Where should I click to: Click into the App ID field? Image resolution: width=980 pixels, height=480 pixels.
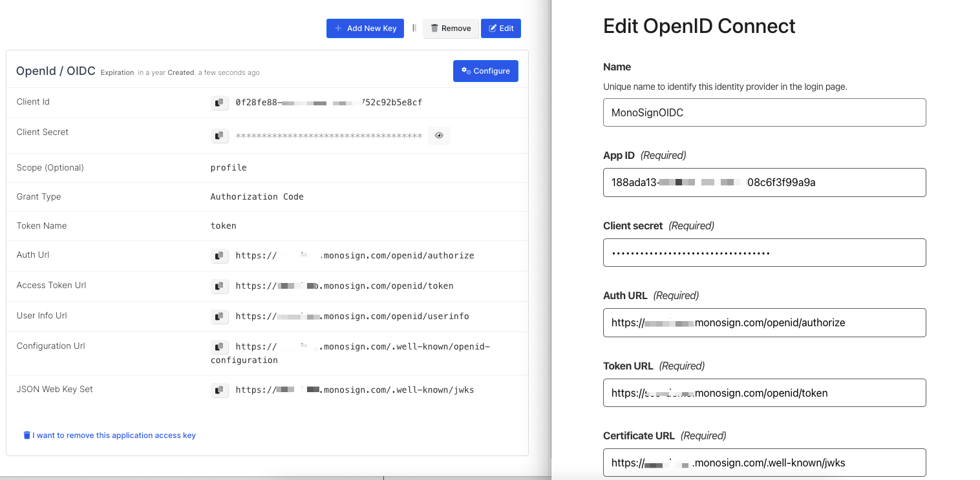click(764, 182)
